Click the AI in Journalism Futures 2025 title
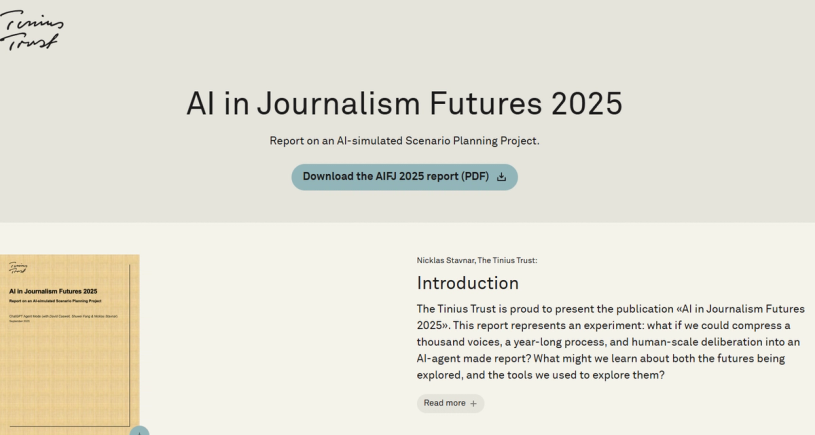This screenshot has width=815, height=435. tap(404, 103)
